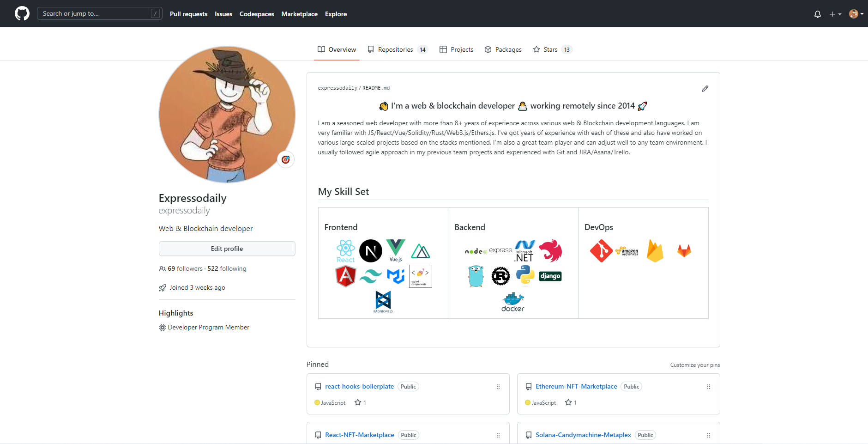Open the profile avatar dropdown menu

(x=856, y=14)
